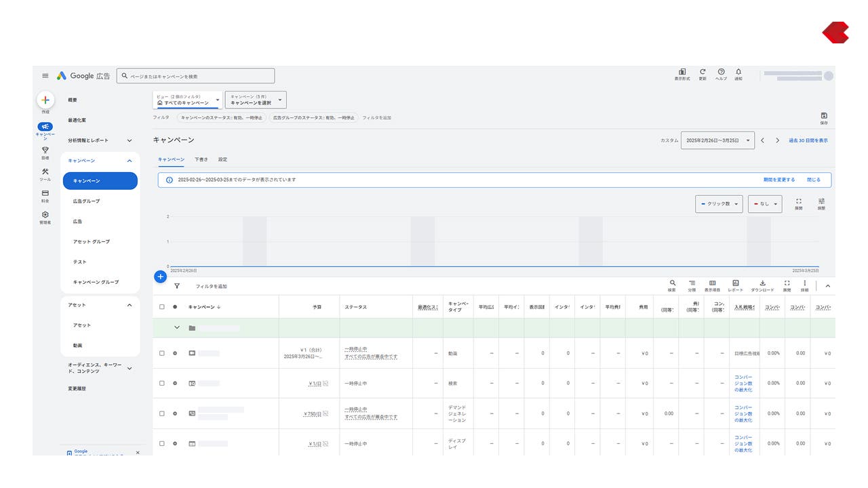The height and width of the screenshot is (488, 868).
Task: Click 閉じる on the info banner
Action: (814, 180)
